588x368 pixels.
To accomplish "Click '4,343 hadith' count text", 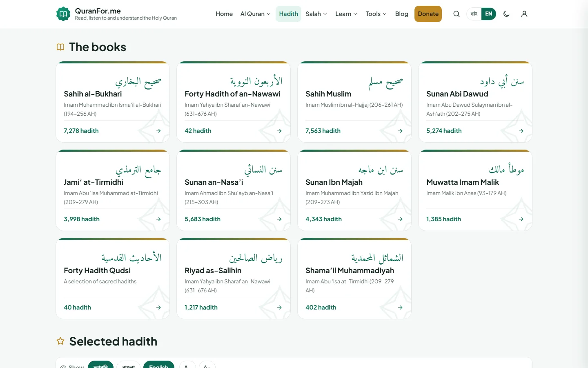I will [x=324, y=219].
